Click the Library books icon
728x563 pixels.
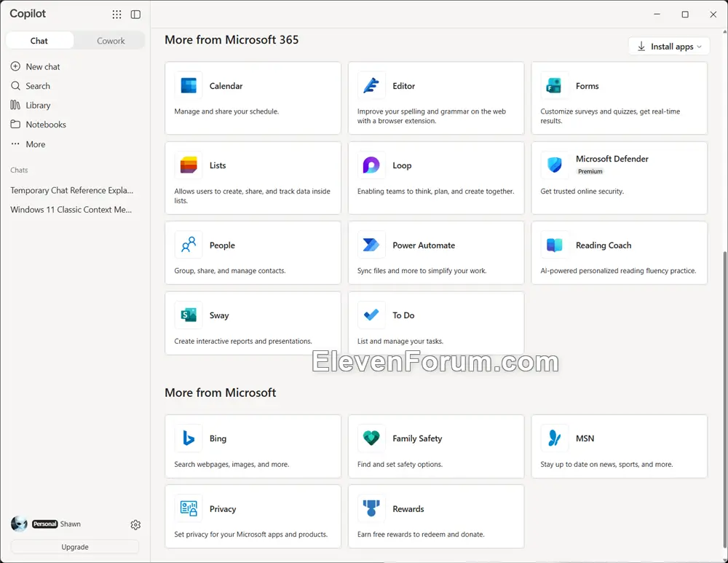pyautogui.click(x=15, y=105)
